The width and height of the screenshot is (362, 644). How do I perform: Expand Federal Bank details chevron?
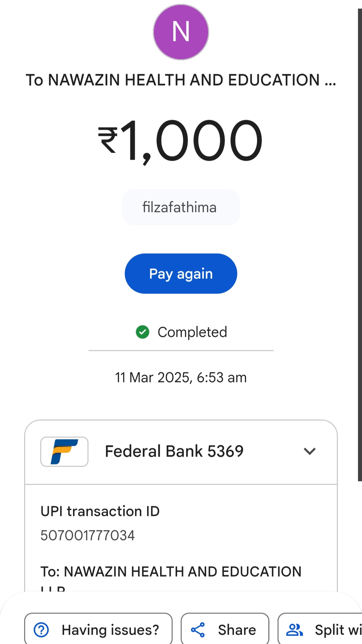[309, 451]
